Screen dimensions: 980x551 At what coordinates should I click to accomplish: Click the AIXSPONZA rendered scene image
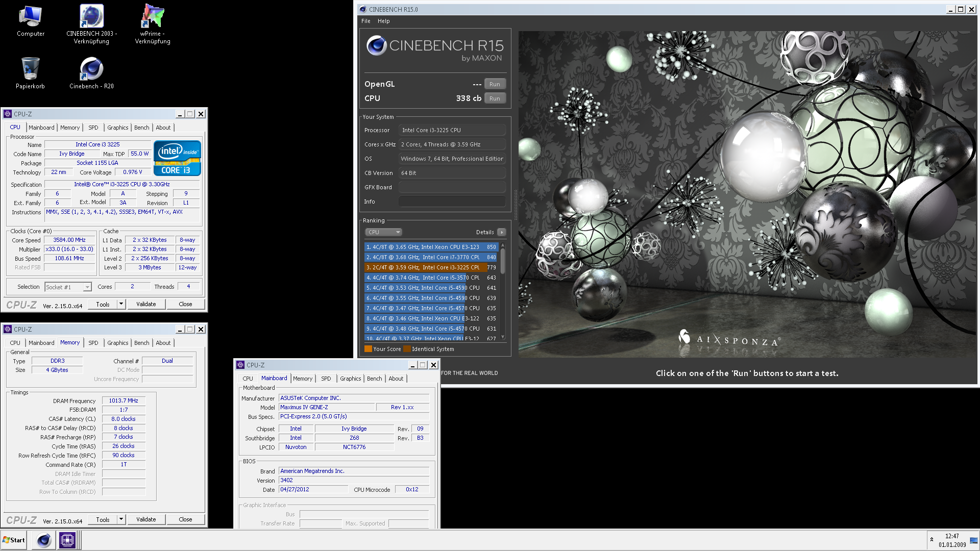coord(747,194)
